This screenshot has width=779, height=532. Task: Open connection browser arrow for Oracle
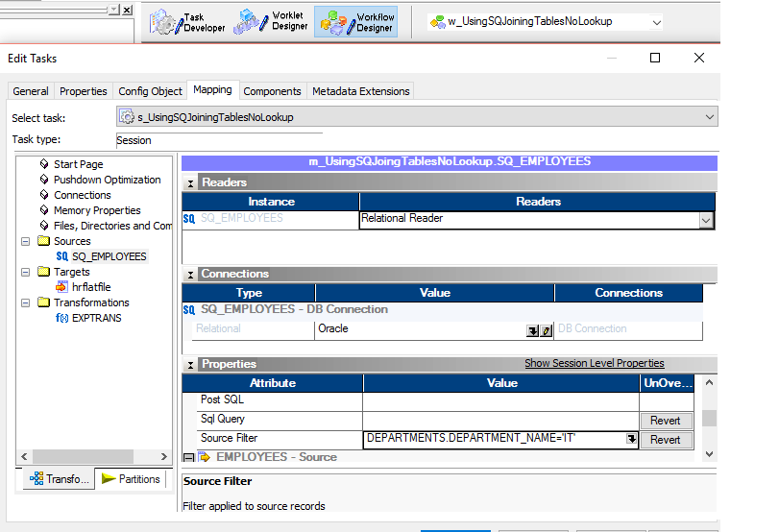[532, 331]
